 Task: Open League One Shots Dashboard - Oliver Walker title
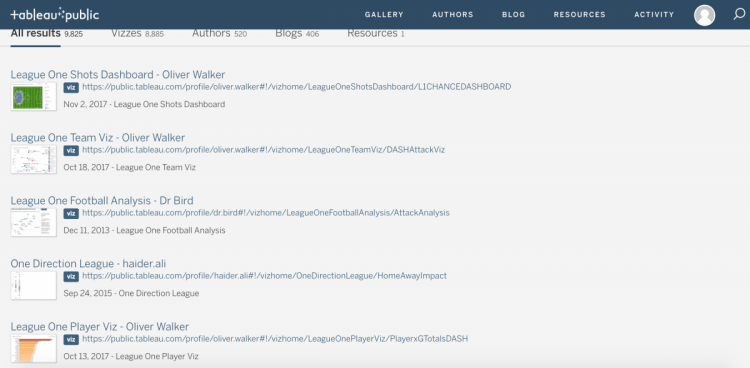click(118, 75)
